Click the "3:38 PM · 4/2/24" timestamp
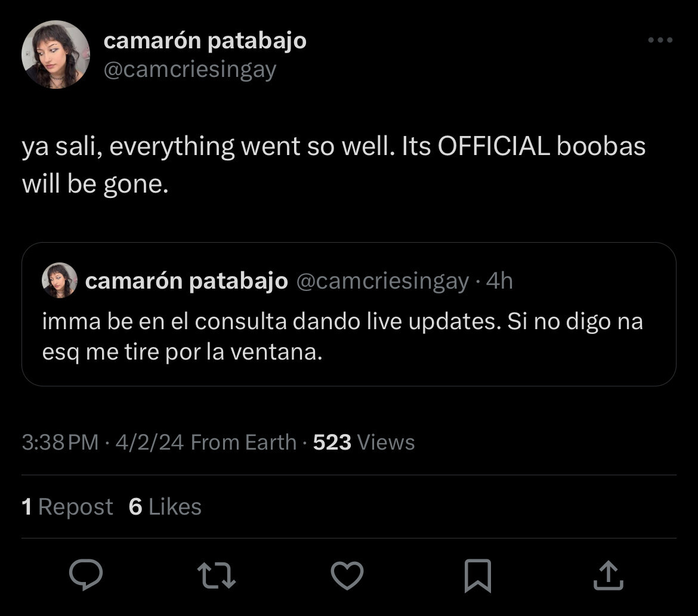This screenshot has width=698, height=616. 103,442
